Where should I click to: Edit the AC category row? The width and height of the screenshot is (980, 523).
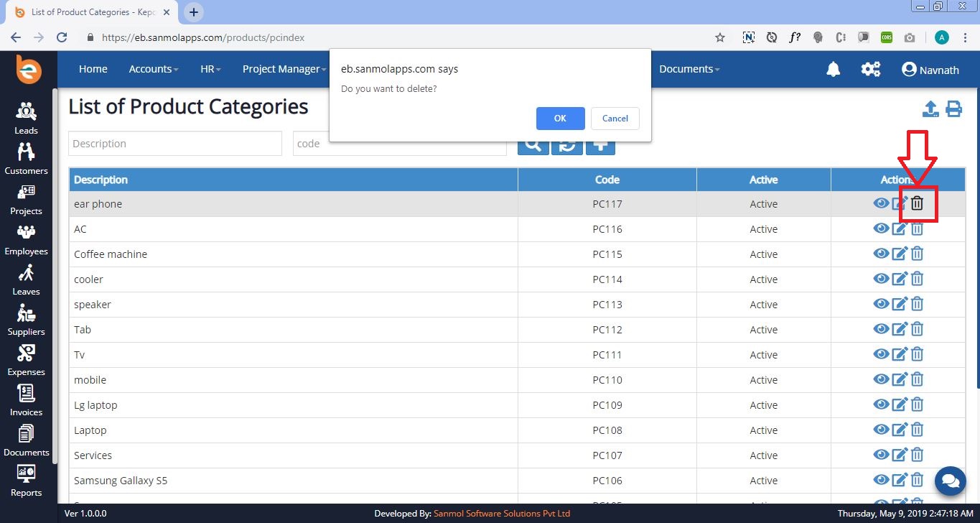(x=900, y=229)
